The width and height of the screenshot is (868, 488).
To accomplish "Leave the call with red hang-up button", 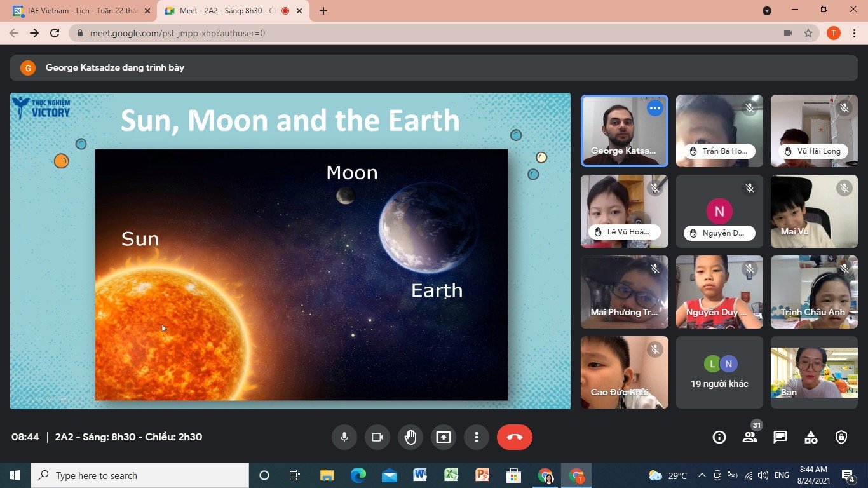I will pyautogui.click(x=514, y=437).
